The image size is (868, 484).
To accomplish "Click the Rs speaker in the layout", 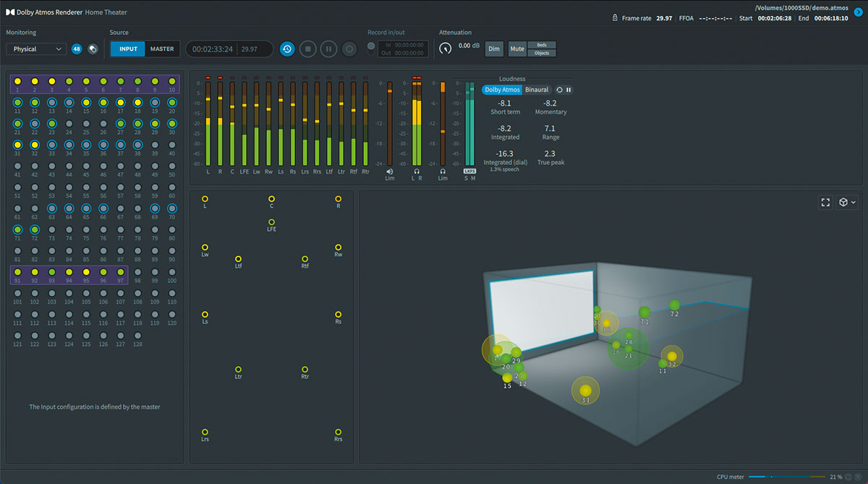I will click(x=338, y=314).
